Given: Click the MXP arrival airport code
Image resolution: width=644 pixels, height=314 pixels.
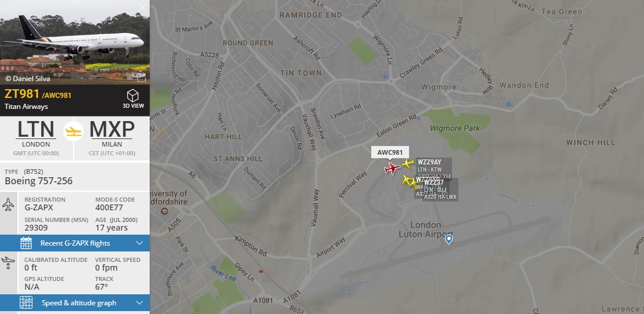Looking at the screenshot, I should (112, 130).
